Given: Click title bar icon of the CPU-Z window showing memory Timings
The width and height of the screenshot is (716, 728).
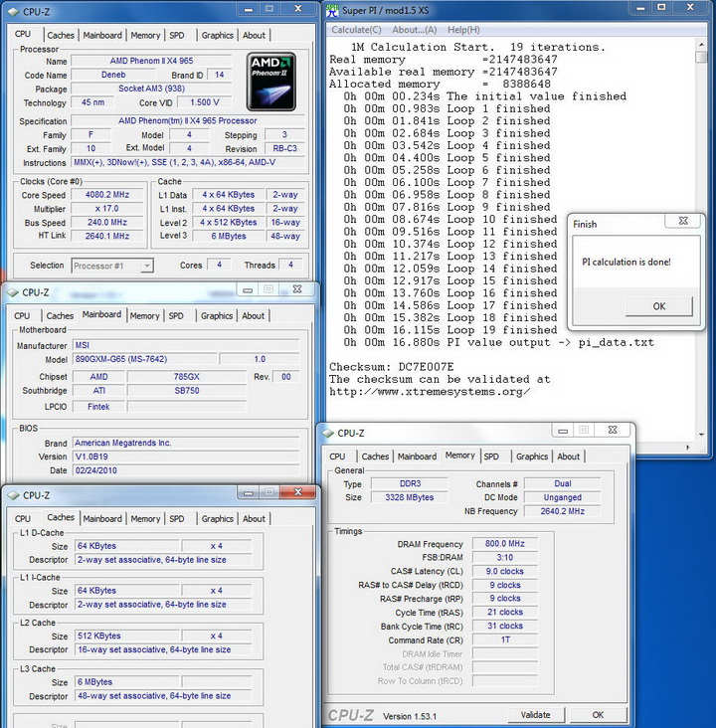Looking at the screenshot, I should (x=328, y=434).
